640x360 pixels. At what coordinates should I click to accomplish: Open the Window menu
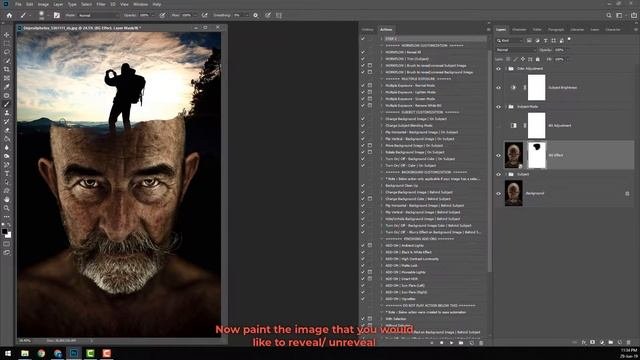point(140,4)
